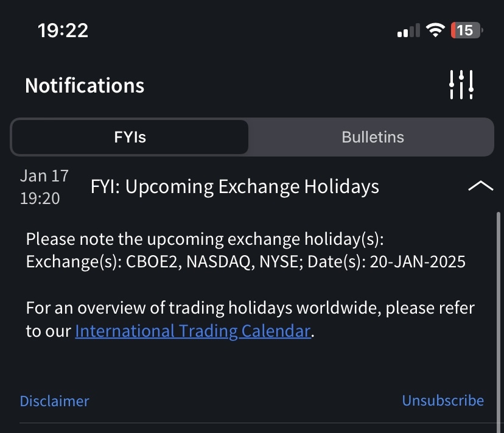
Task: Tap the 20-JAN-2025 holiday date
Action: click(x=418, y=262)
